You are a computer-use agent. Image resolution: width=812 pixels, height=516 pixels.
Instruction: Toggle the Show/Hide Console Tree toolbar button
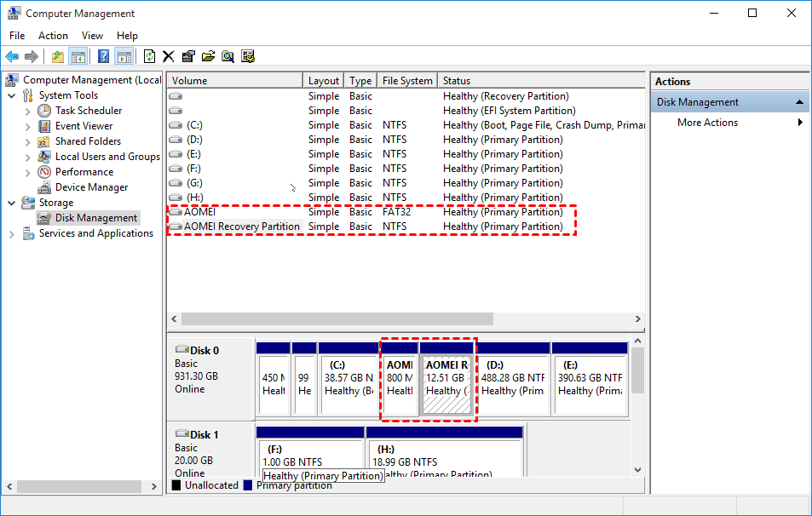click(78, 57)
